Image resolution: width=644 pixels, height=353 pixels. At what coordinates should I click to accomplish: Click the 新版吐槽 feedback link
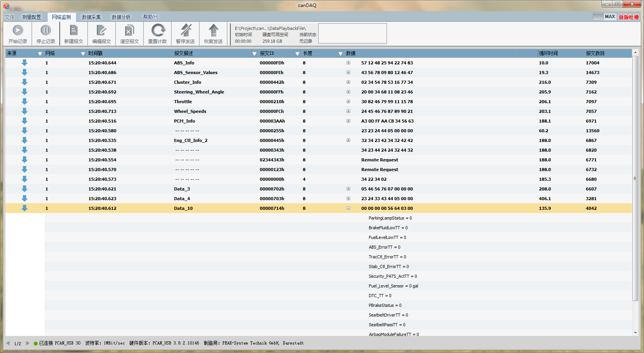pos(628,17)
